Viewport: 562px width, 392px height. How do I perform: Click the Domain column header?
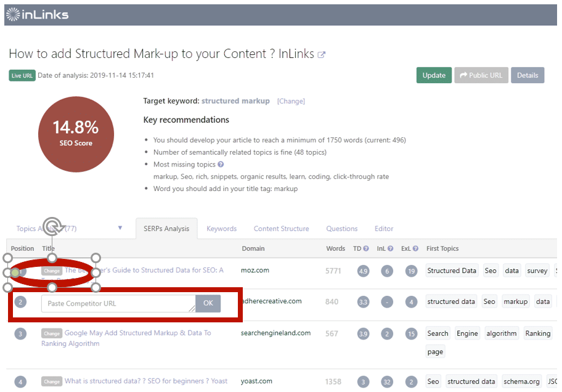pos(253,248)
